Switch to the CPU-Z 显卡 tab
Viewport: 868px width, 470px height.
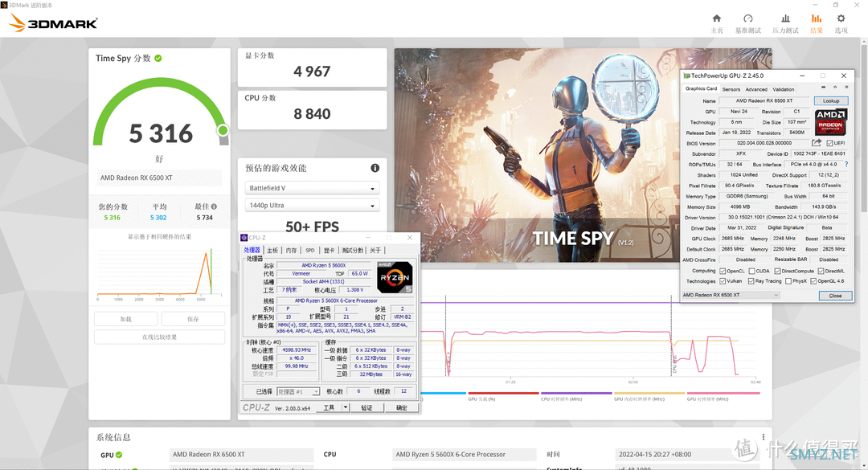click(x=329, y=250)
